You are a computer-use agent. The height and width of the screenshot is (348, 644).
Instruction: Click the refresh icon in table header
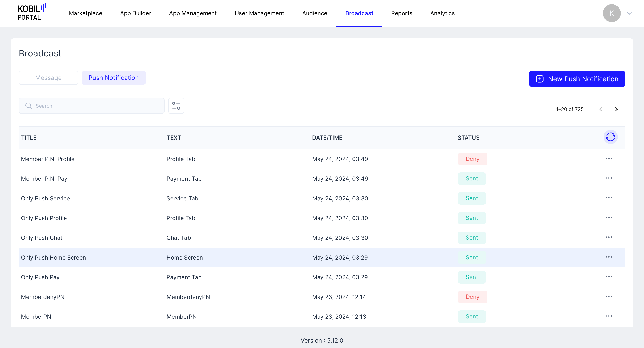click(610, 137)
